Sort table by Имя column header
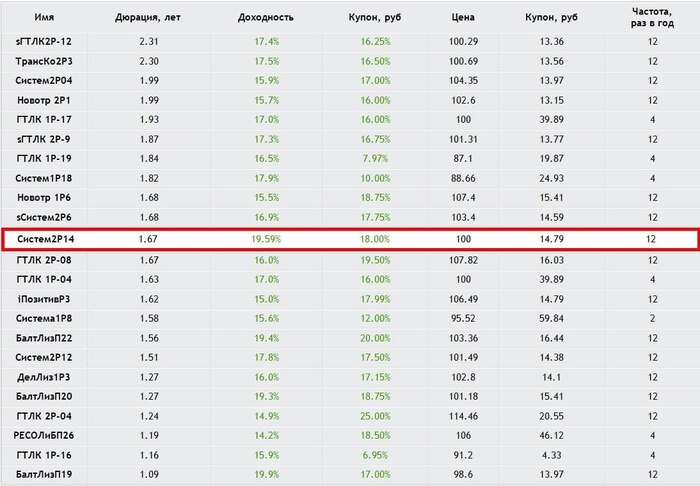Image resolution: width=700 pixels, height=486 pixels. (x=44, y=17)
